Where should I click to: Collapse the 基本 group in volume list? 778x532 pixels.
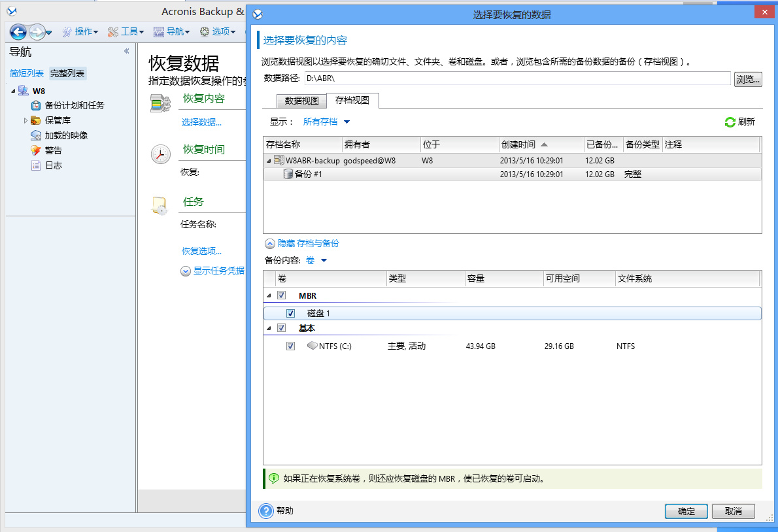269,329
